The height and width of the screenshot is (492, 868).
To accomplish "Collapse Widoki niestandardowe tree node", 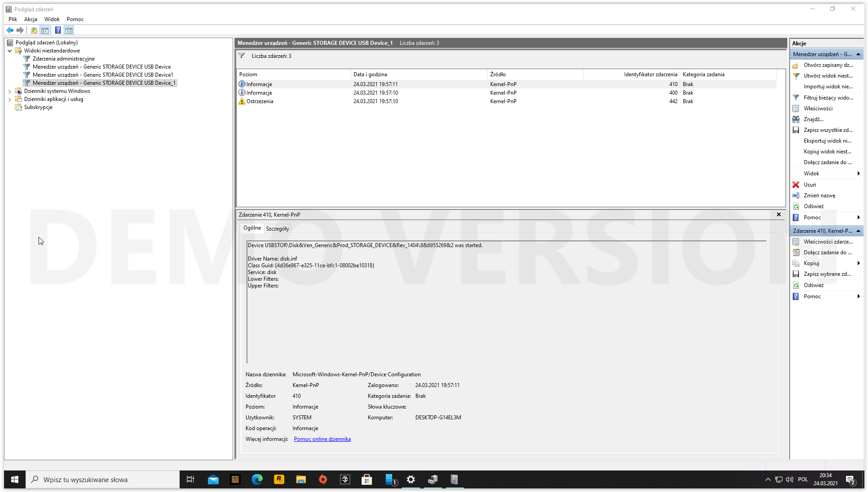I will coord(10,51).
